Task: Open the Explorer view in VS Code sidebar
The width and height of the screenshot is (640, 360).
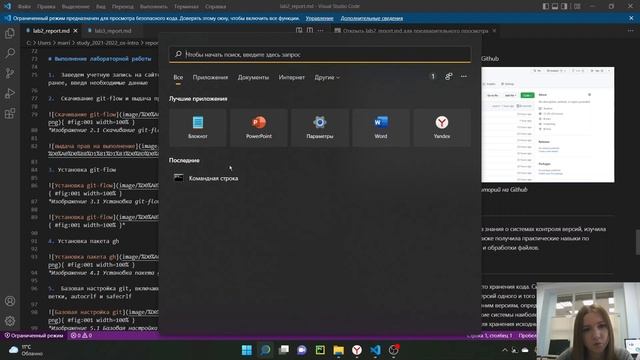Action: 10,33
